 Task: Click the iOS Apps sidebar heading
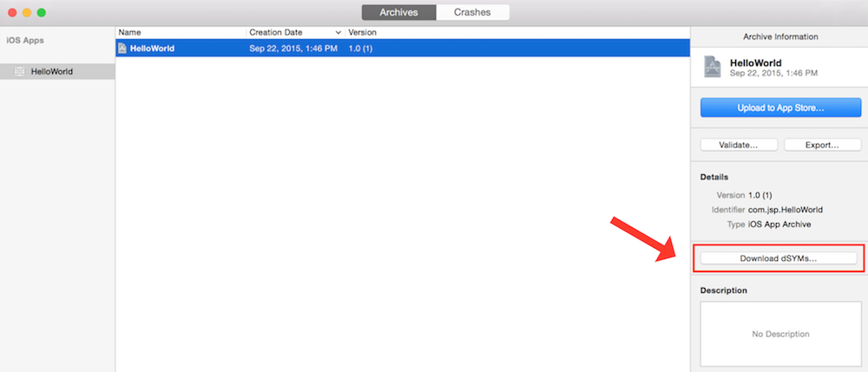[25, 41]
